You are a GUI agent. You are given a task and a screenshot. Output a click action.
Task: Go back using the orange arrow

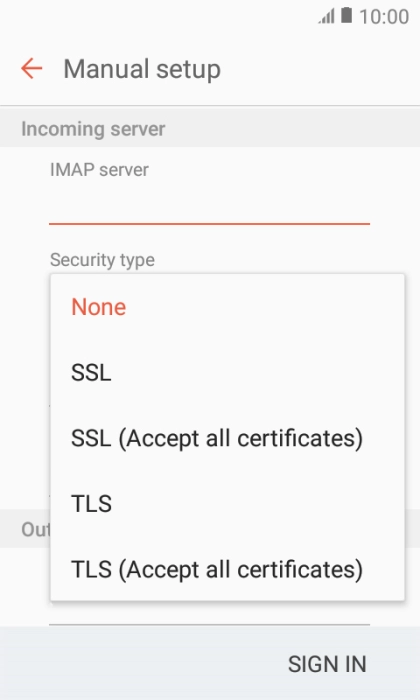point(31,69)
